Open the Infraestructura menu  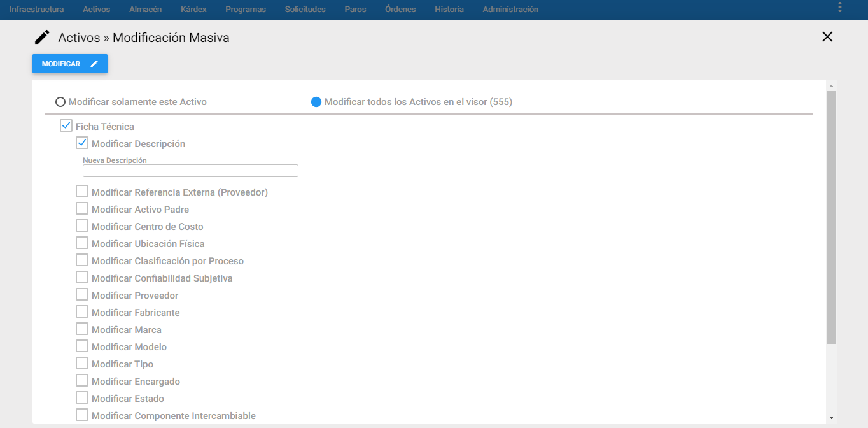click(x=37, y=10)
